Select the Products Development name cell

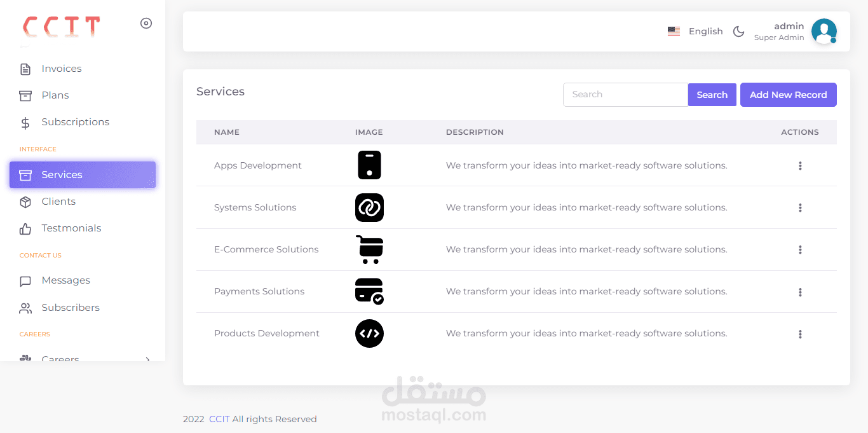(267, 333)
